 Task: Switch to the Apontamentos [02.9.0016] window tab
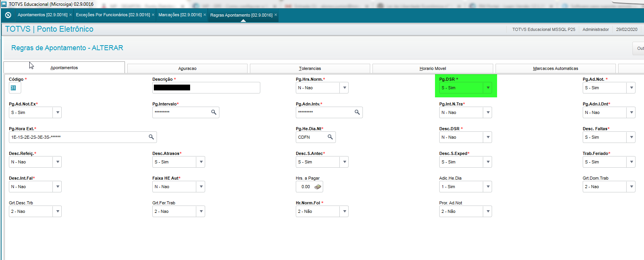click(42, 15)
